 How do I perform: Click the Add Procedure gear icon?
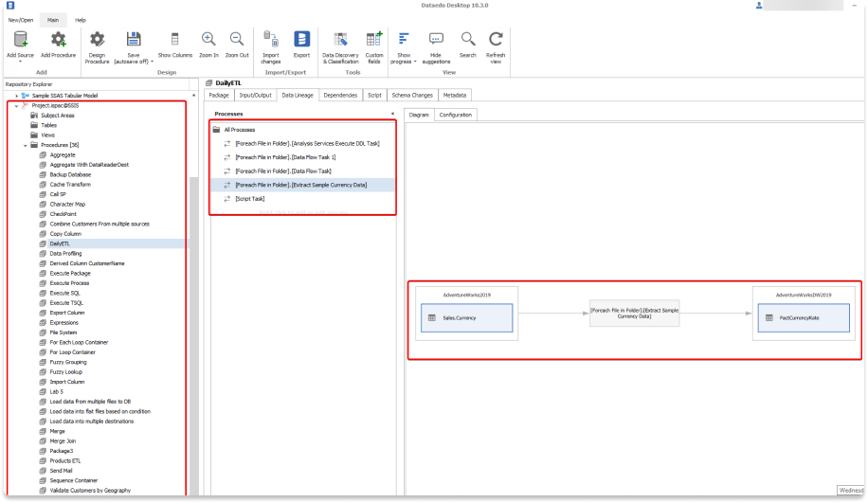[x=58, y=39]
